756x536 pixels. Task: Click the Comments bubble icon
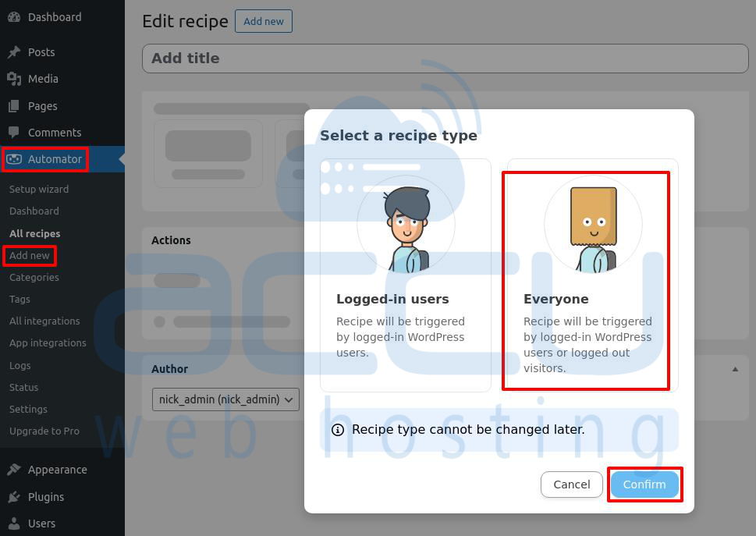[14, 132]
